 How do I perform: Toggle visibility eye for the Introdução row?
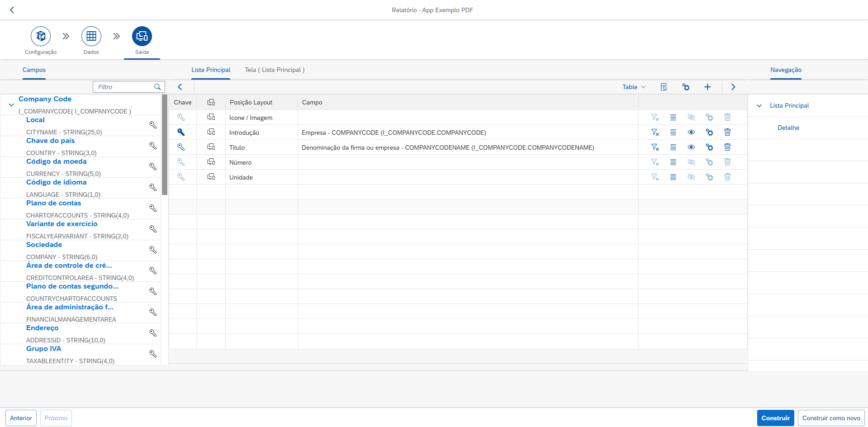[x=691, y=132]
